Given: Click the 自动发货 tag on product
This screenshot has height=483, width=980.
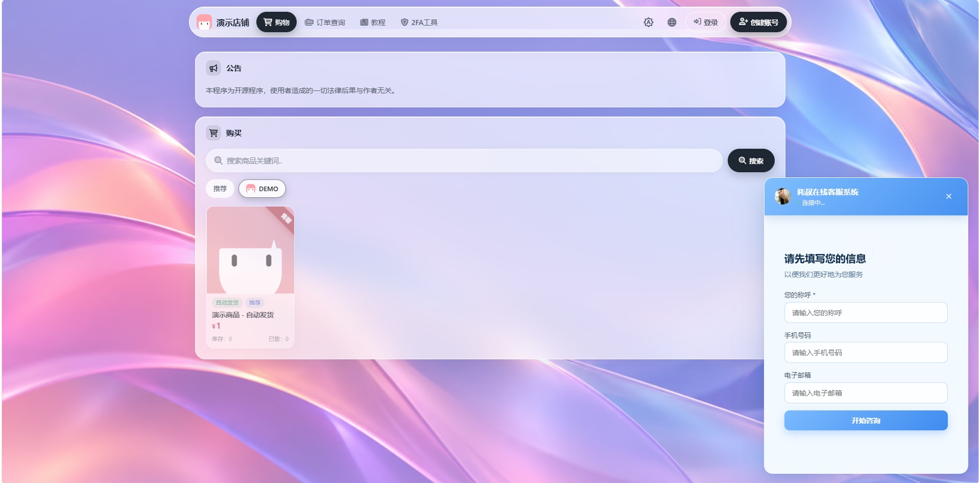Looking at the screenshot, I should point(227,303).
